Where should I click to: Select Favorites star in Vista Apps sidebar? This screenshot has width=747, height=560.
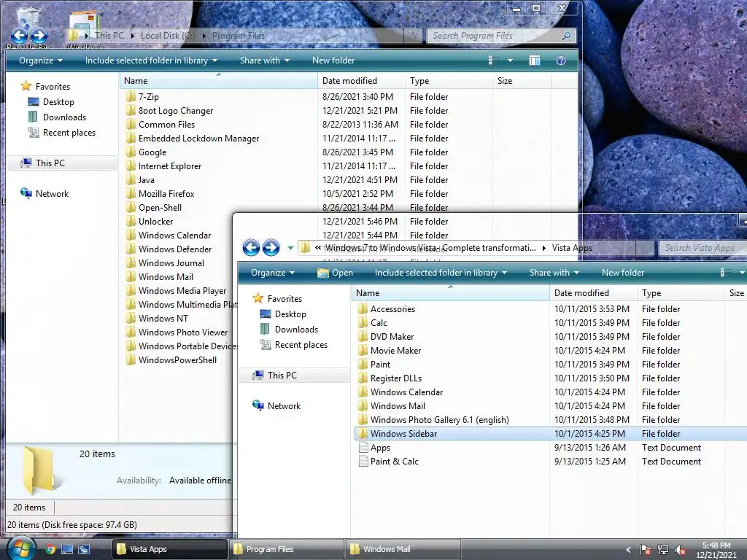258,298
